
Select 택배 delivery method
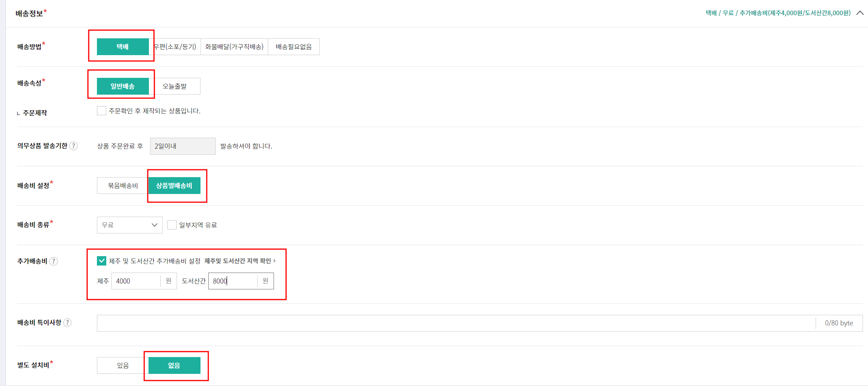(x=123, y=47)
